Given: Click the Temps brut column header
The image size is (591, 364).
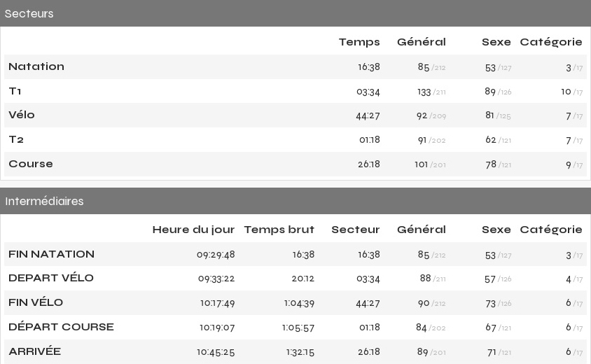Looking at the screenshot, I should click(x=279, y=230).
